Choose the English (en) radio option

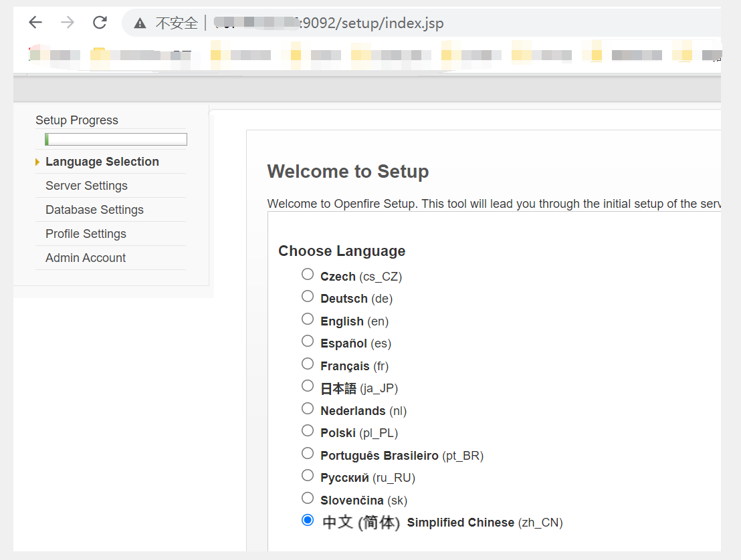point(308,319)
